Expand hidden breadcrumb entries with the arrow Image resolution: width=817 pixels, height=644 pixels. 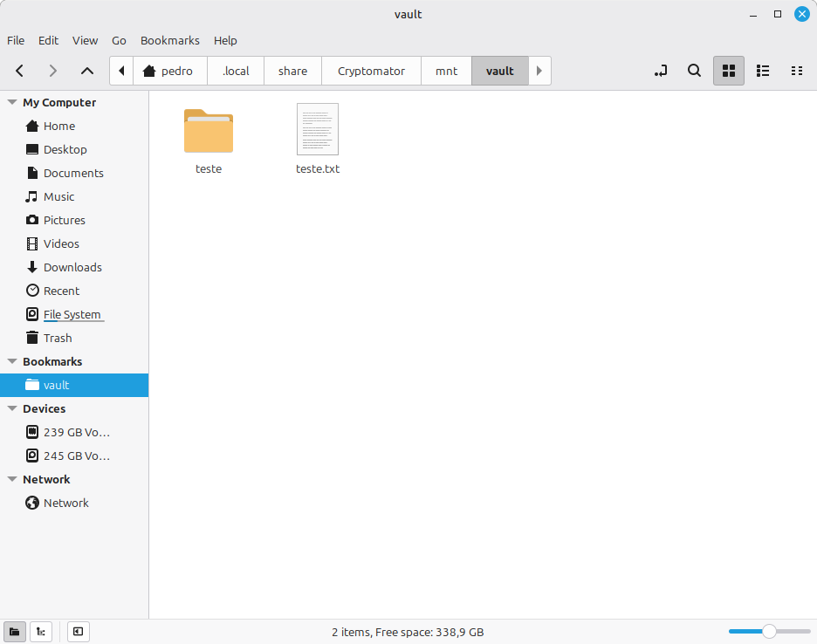[x=539, y=71]
